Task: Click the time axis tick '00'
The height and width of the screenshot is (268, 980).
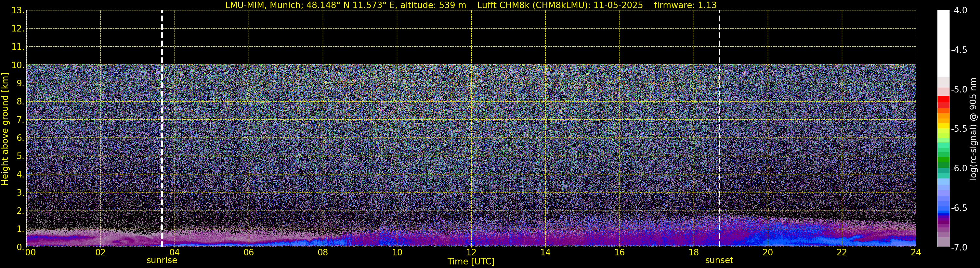Action: (x=30, y=252)
